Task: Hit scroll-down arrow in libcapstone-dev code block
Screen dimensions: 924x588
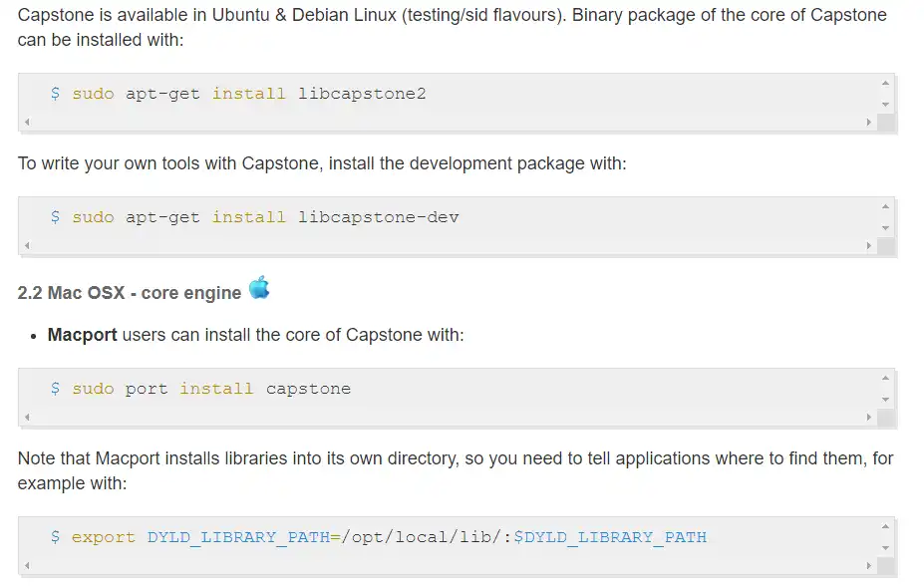Action: (x=885, y=228)
